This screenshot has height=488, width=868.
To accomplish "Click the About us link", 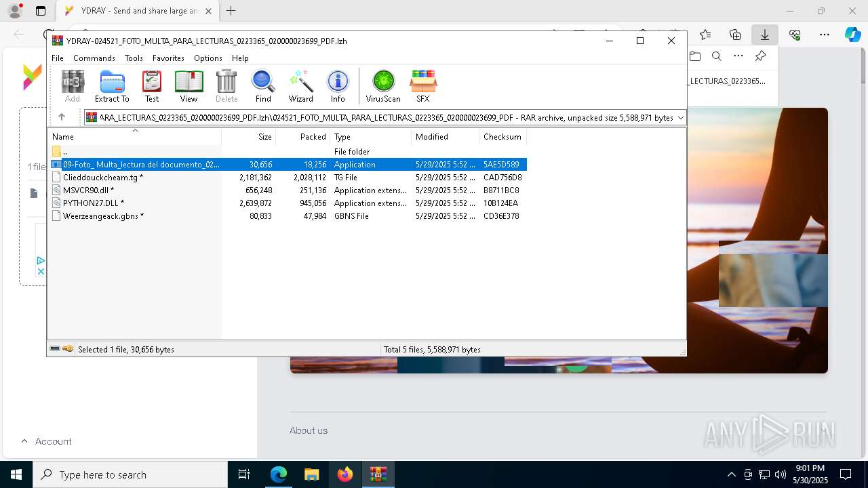I will coord(309,430).
